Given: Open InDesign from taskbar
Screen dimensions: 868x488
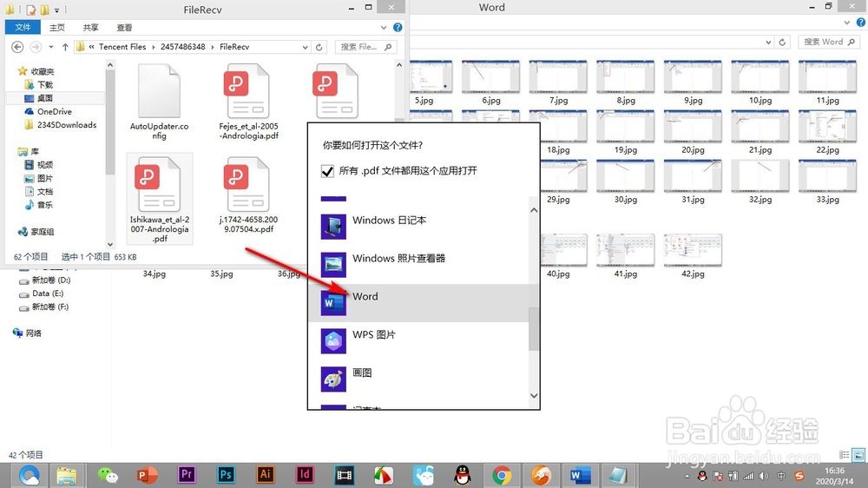Looking at the screenshot, I should [305, 475].
